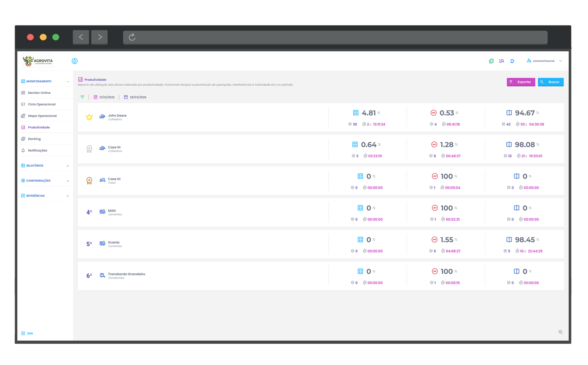Click the search-list icon in the header
Screen dimensions: 588x365
pos(501,61)
